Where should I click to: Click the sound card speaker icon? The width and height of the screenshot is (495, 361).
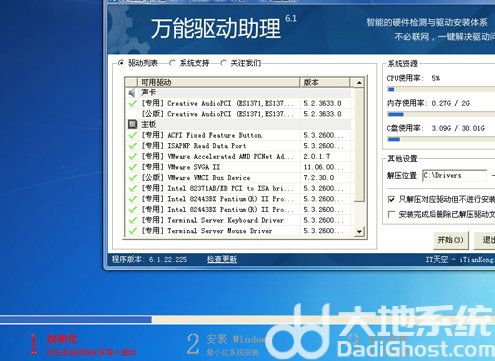[132, 93]
